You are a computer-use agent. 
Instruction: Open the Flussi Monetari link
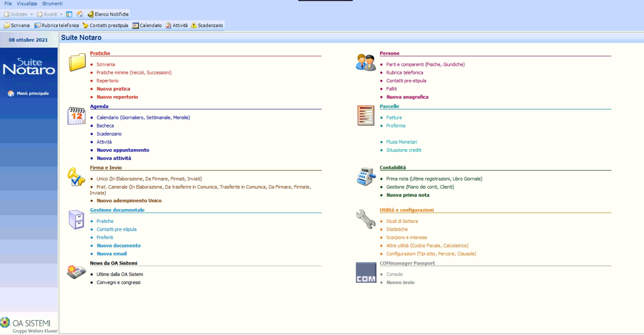coord(401,142)
